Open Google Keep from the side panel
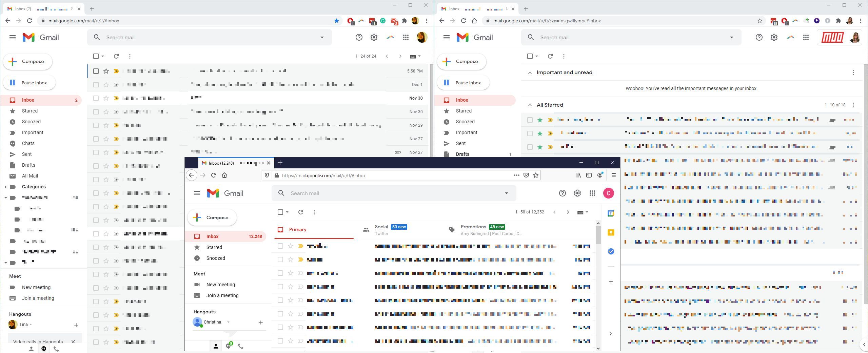The image size is (868, 353). pyautogui.click(x=610, y=232)
